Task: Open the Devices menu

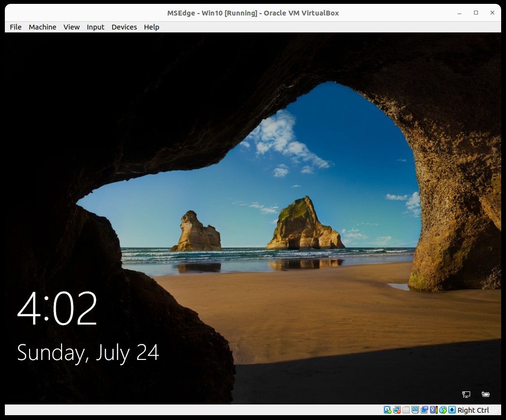Action: 124,27
